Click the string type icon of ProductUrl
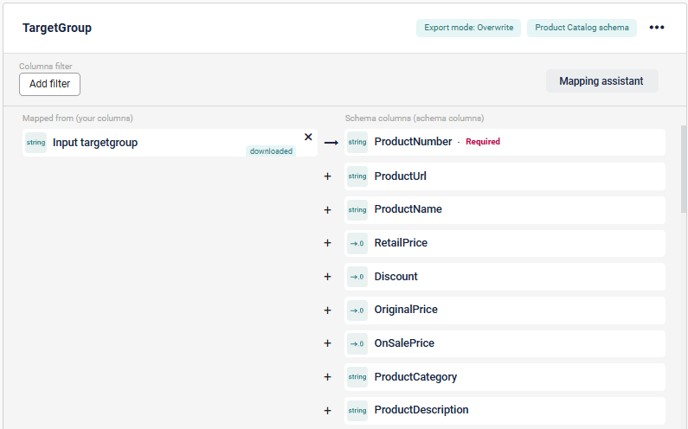Viewport: 688px width, 429px height. [357, 177]
